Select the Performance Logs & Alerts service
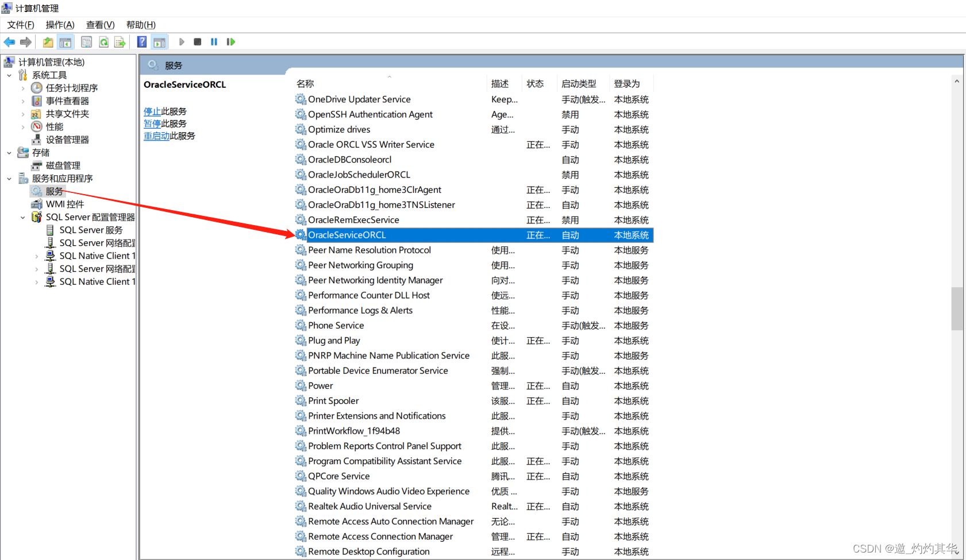Image resolution: width=966 pixels, height=560 pixels. click(x=474, y=311)
